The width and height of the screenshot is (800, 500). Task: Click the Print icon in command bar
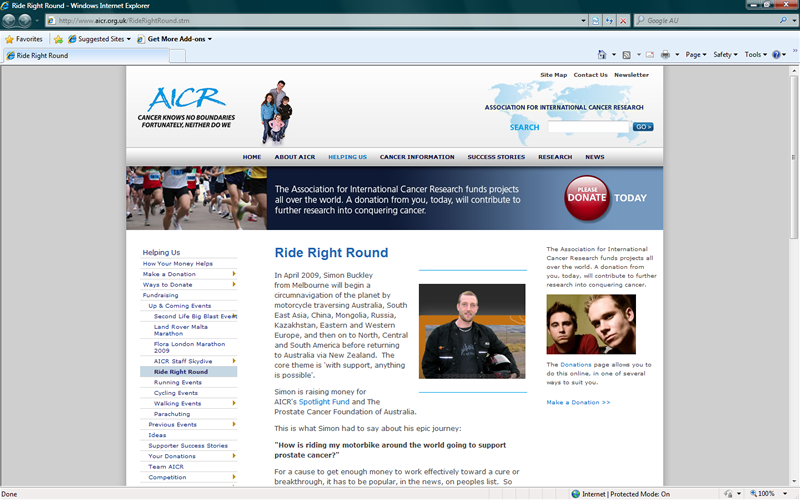665,55
